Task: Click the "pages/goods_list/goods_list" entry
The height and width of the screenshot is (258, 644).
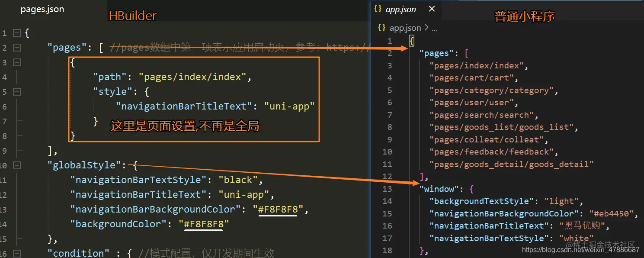Action: (x=502, y=127)
